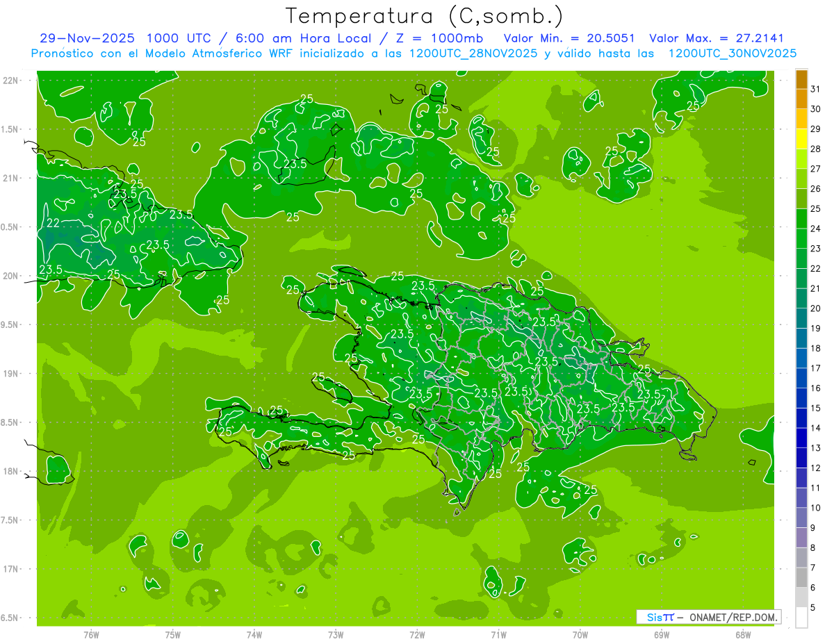Click the color bar label '31'
834x644 pixels.
[x=815, y=88]
